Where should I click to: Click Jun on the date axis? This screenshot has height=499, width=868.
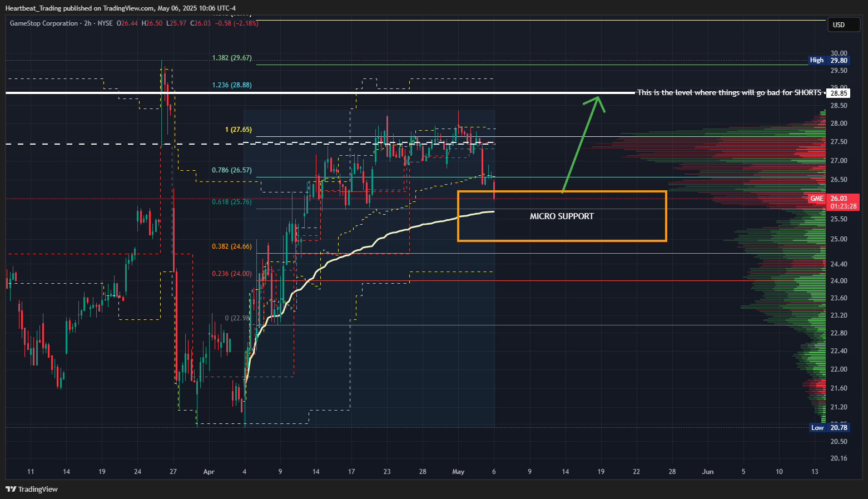[x=708, y=472]
